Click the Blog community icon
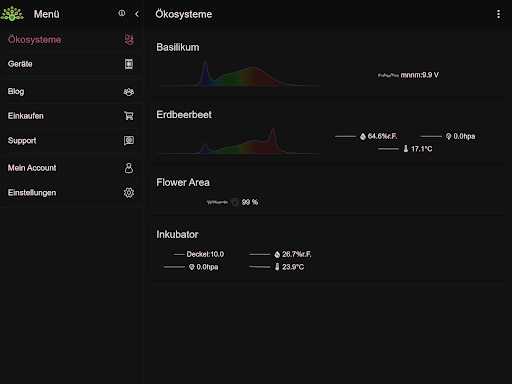This screenshot has width=512, height=384. point(129,92)
